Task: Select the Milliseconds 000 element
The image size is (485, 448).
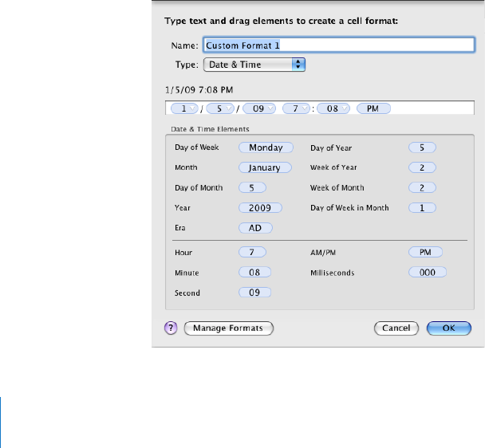Action: (x=427, y=273)
